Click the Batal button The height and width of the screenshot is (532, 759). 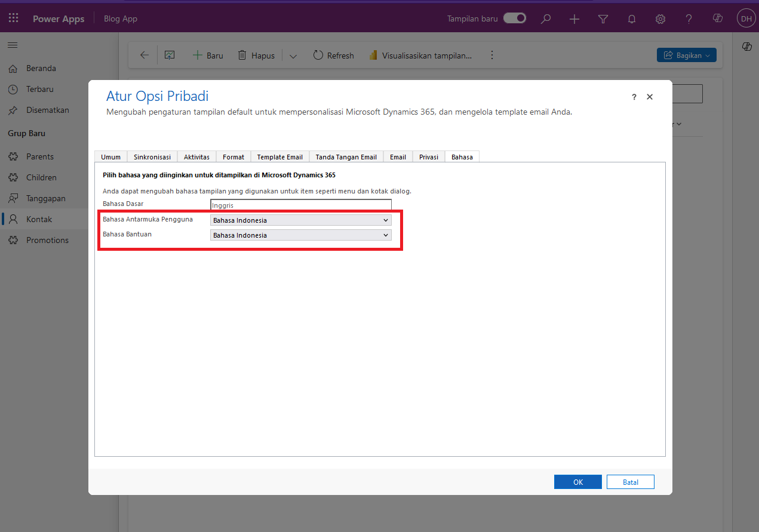(631, 482)
